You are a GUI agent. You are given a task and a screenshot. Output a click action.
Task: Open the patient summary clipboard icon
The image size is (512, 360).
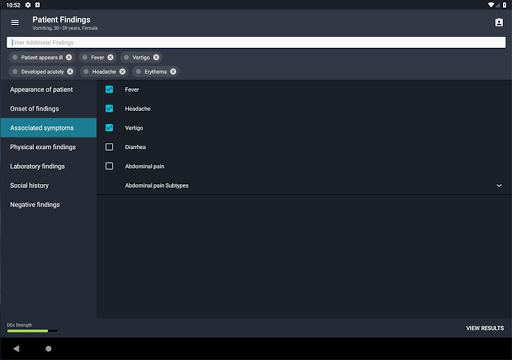[499, 22]
